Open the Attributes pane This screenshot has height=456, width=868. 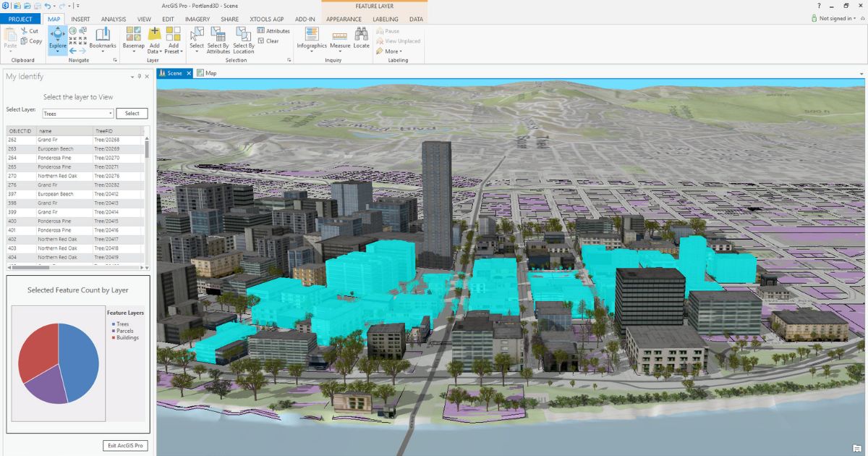(273, 31)
